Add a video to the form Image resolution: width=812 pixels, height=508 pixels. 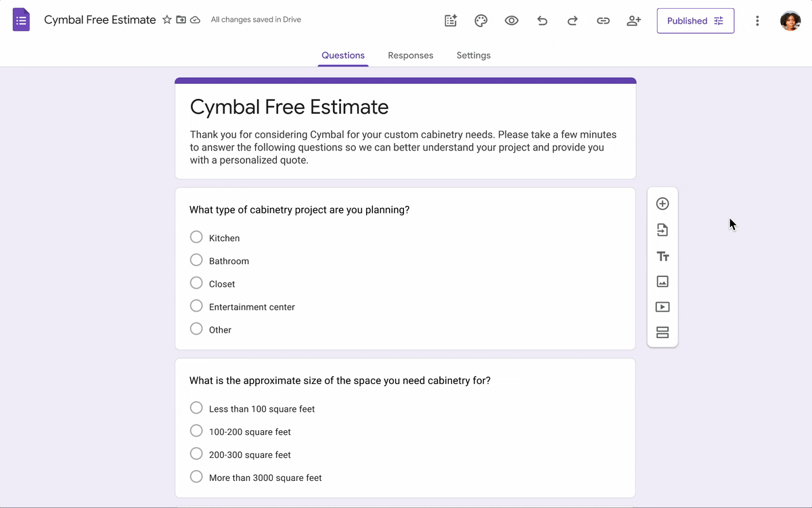(x=662, y=307)
